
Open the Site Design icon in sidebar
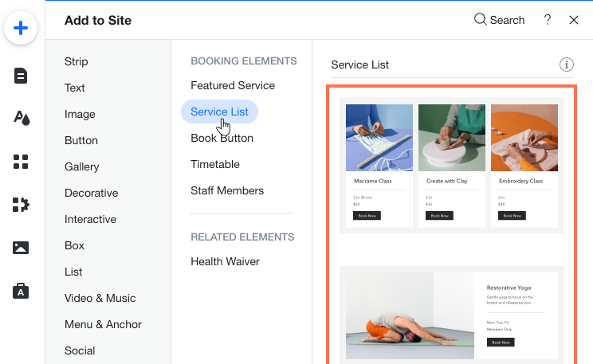click(21, 119)
